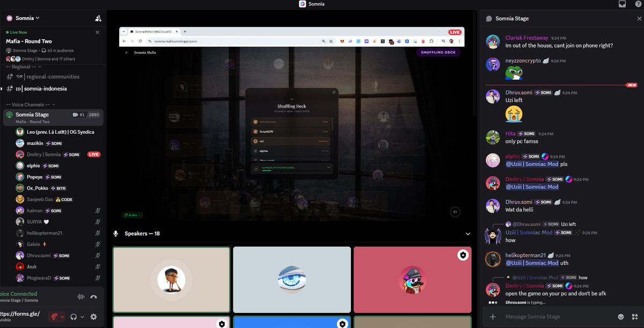Open microphone input options arrow
The height and width of the screenshot is (328, 644).
click(62, 317)
